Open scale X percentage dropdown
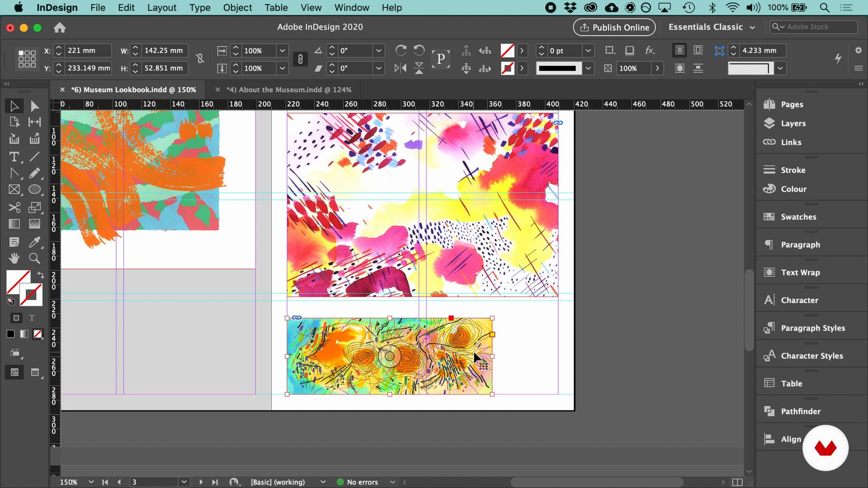Screen dimensions: 868x488 click(282, 51)
